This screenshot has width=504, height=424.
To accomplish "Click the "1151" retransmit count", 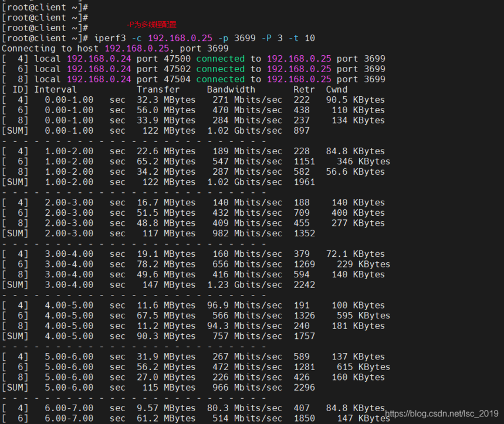I will (304, 162).
